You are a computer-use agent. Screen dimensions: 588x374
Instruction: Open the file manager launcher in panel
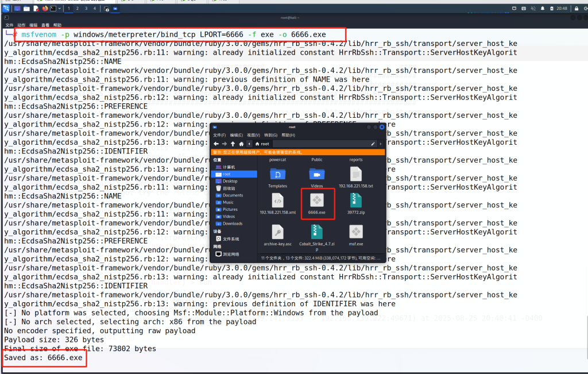26,8
